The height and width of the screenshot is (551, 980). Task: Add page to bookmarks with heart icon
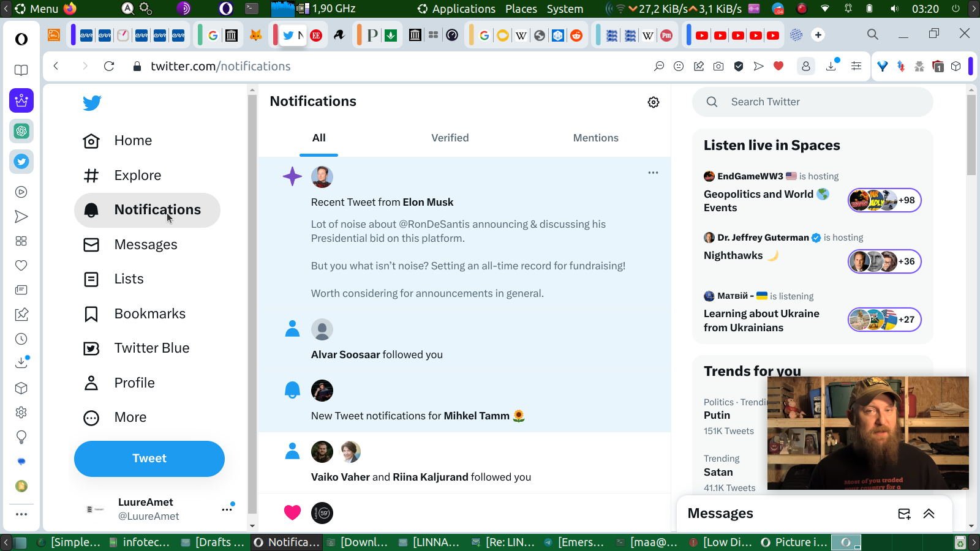coord(778,66)
